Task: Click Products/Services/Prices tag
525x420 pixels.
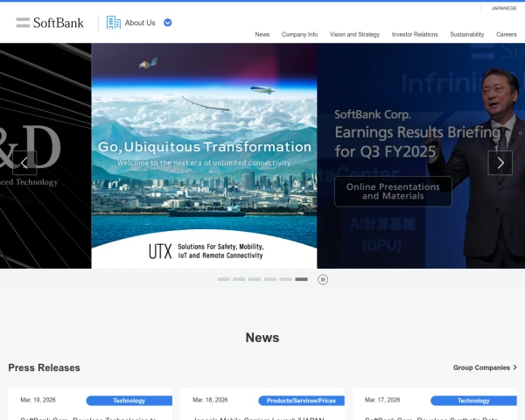Action: pos(301,401)
